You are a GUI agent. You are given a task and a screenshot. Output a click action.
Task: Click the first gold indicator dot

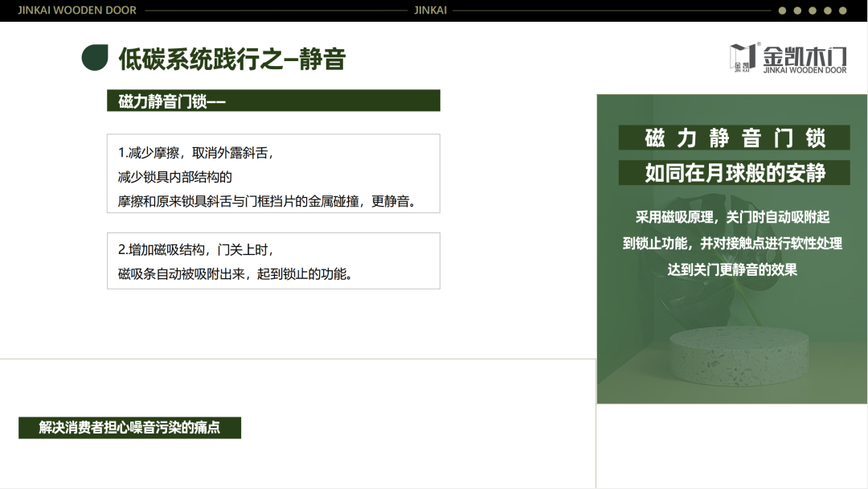[780, 10]
